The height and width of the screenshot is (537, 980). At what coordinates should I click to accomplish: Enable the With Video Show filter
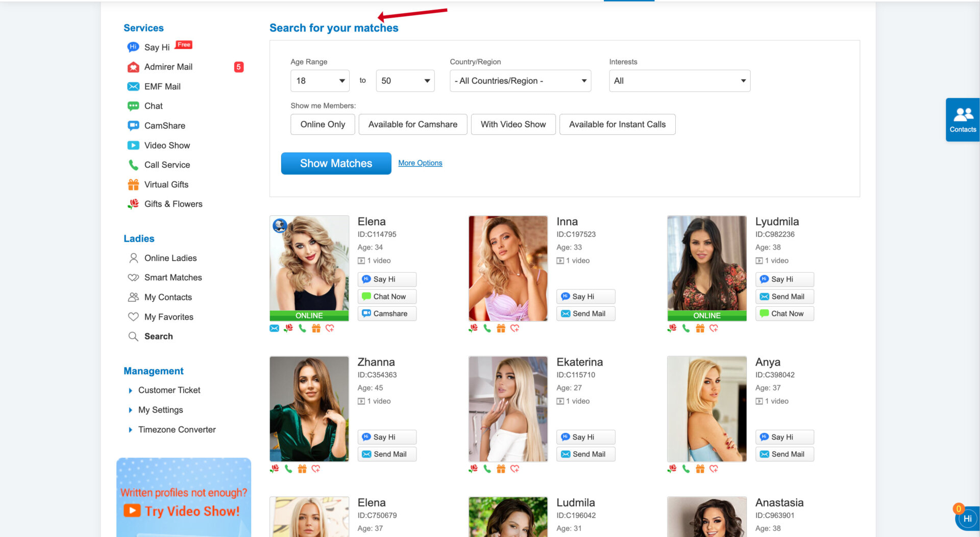513,124
